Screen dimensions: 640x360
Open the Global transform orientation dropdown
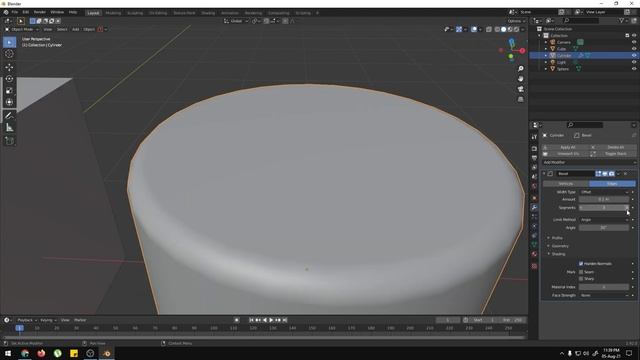pos(236,21)
